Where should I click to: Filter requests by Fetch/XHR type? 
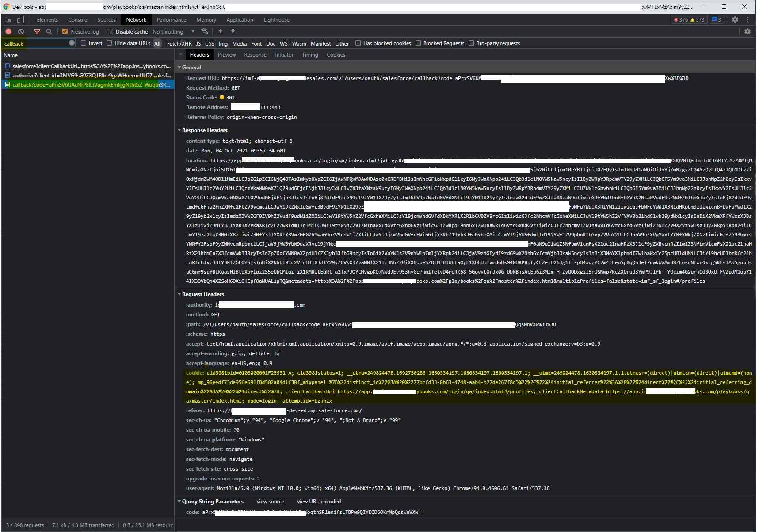pos(179,43)
